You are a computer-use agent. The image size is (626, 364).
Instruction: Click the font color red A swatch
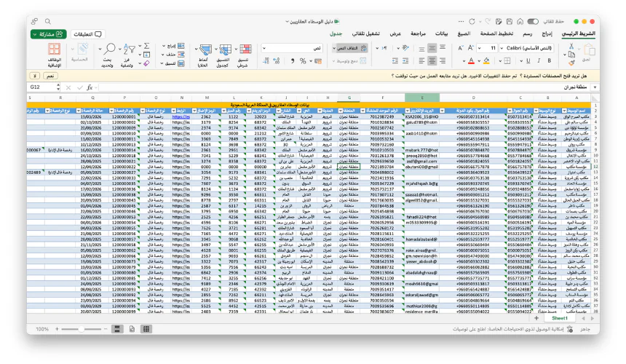coord(470,60)
